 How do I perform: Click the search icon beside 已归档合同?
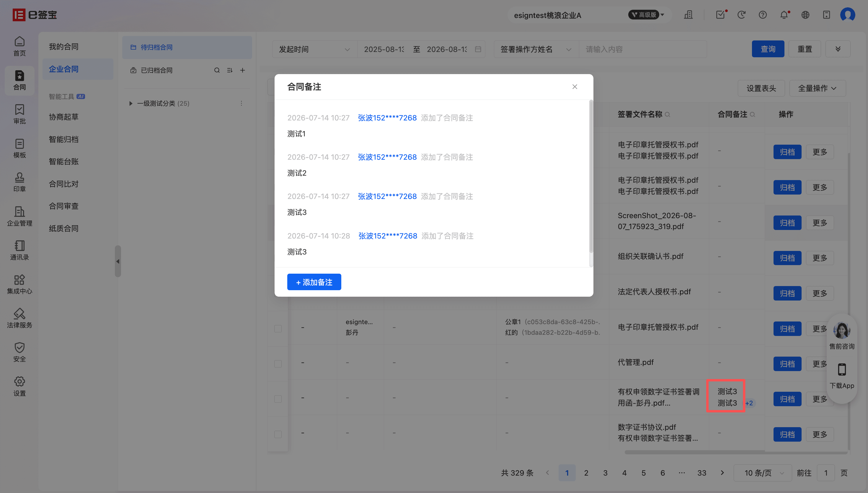(x=217, y=70)
